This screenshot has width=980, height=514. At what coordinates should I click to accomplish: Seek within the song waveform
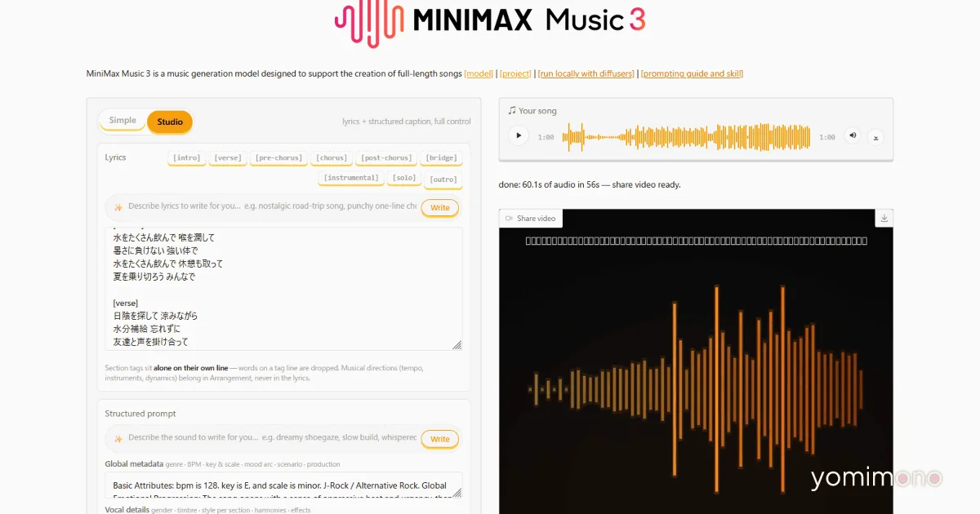(x=686, y=137)
